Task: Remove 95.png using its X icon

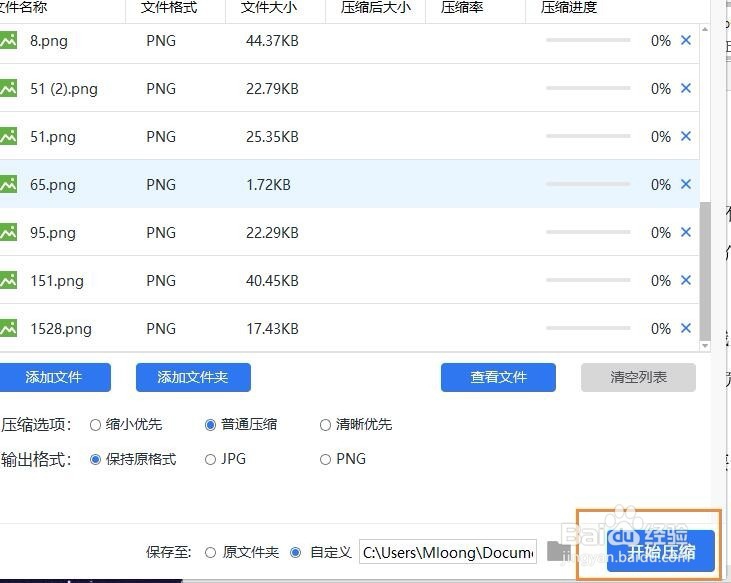Action: pyautogui.click(x=685, y=233)
